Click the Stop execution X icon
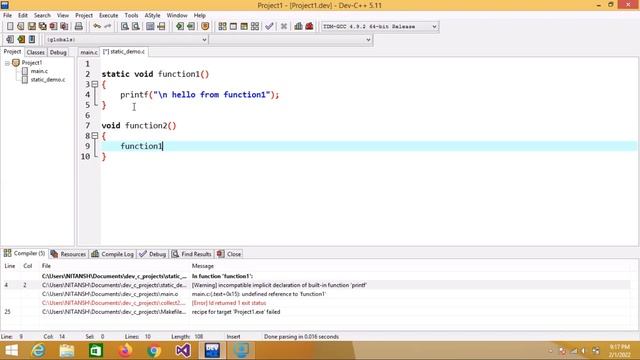The width and height of the screenshot is (640, 360). 284,27
